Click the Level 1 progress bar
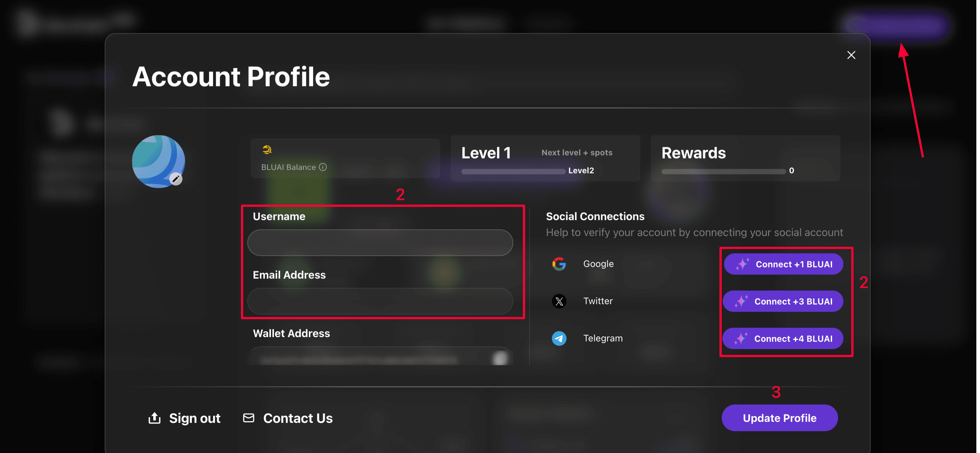 [x=513, y=171]
